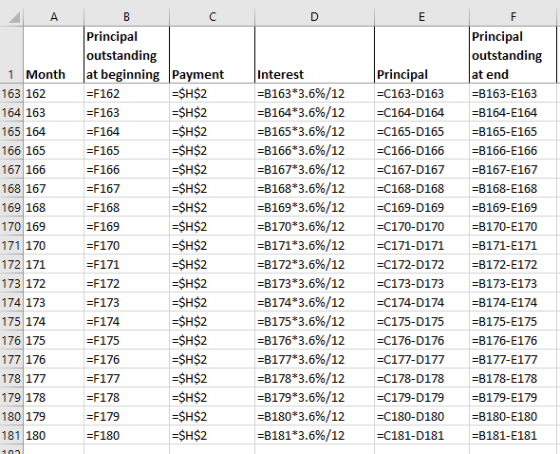Click cell containing =F164
560x454 pixels.
click(126, 131)
